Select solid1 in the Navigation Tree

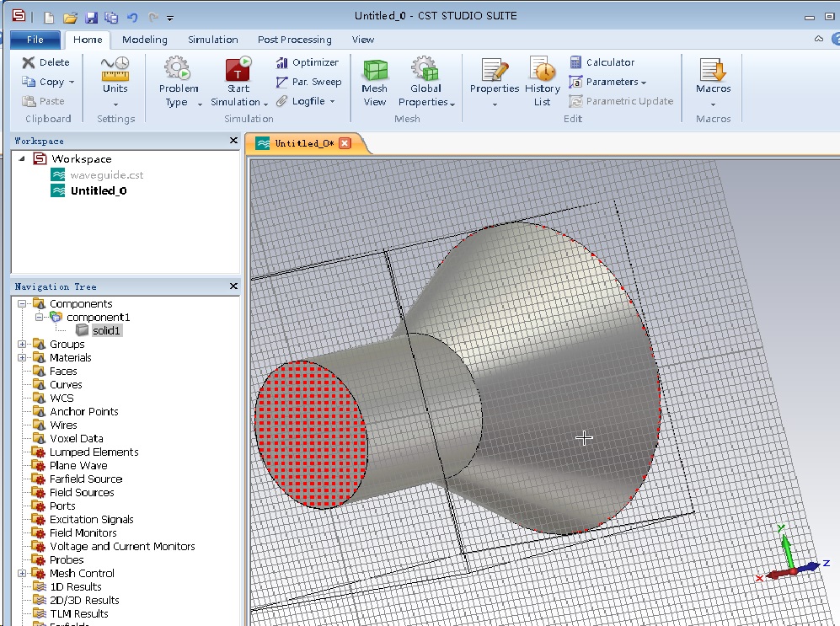point(106,331)
